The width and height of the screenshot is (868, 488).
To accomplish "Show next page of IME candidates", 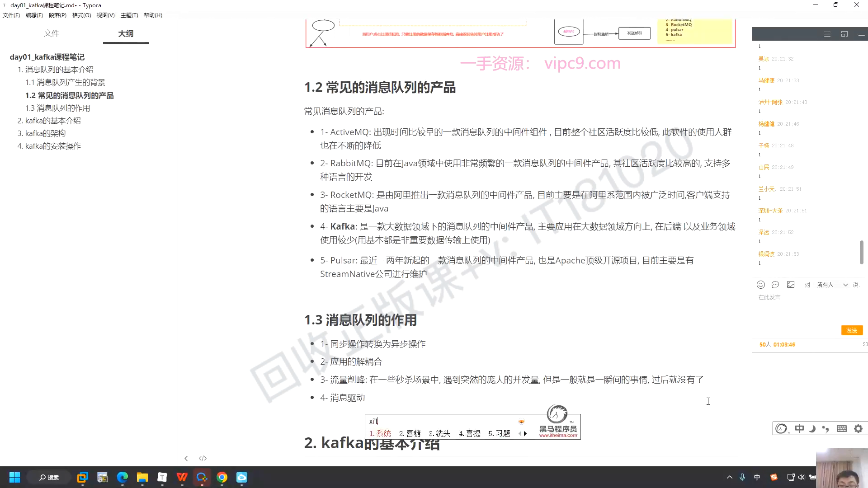I will pyautogui.click(x=525, y=433).
